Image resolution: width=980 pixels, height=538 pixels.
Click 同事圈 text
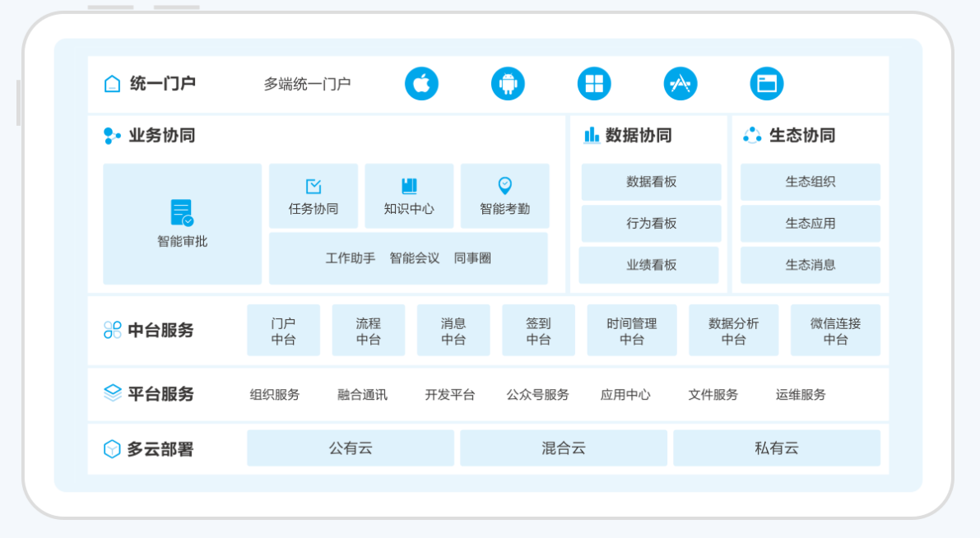click(472, 258)
